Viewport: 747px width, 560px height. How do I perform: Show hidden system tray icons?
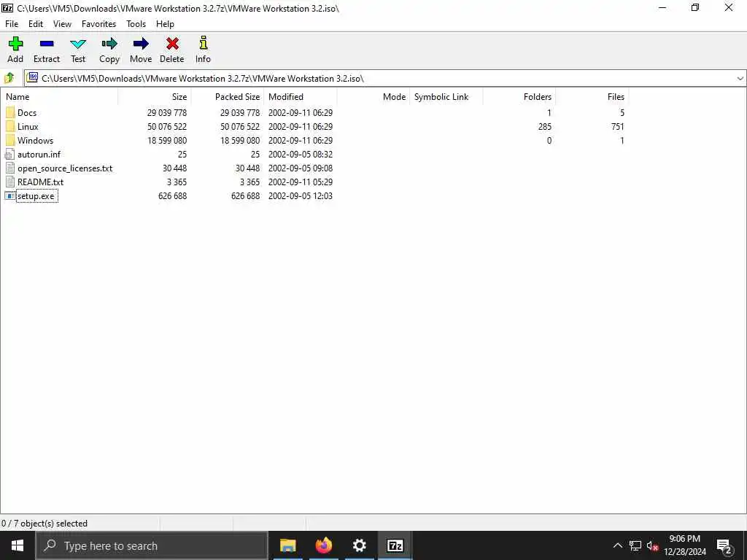tap(617, 545)
